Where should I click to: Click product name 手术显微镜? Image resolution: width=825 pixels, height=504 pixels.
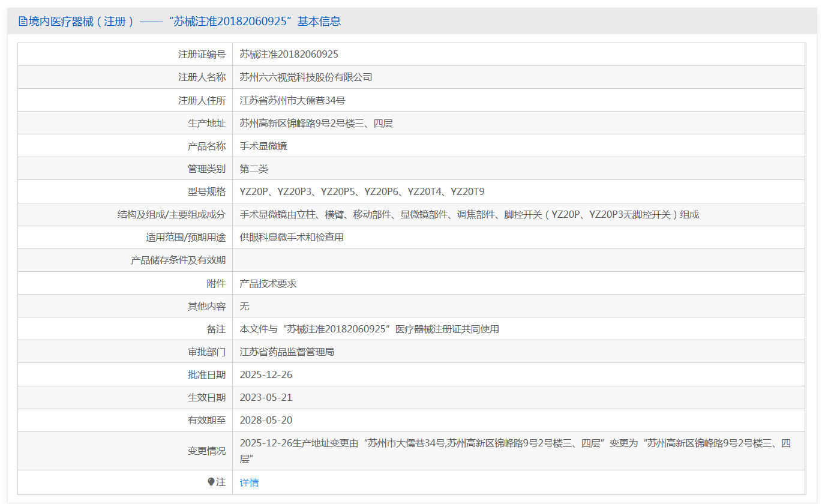263,145
